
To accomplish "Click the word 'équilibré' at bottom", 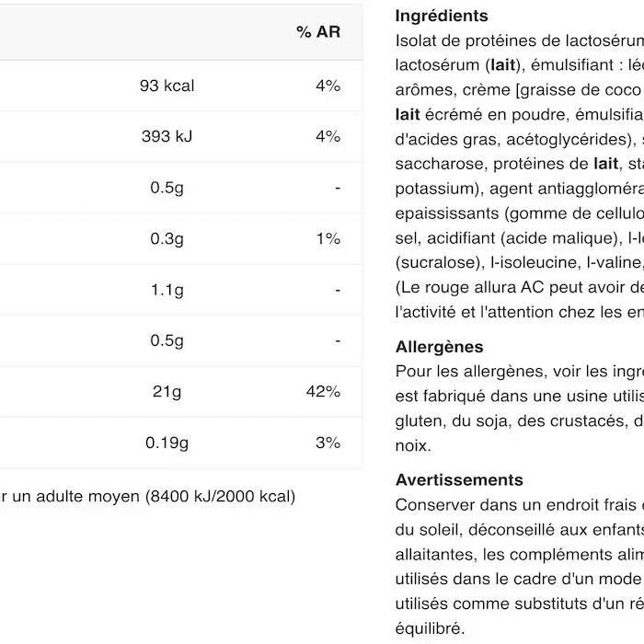I will [430, 628].
